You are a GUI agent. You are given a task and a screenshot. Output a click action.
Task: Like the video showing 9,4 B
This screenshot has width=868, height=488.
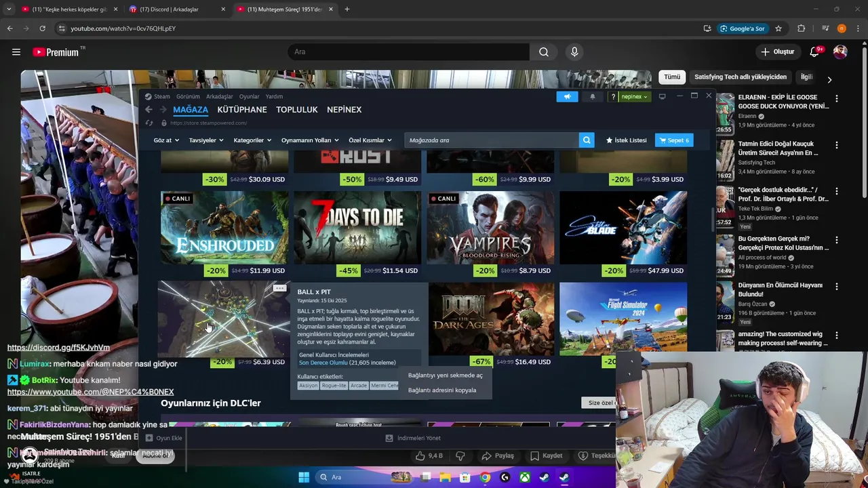pos(429,455)
